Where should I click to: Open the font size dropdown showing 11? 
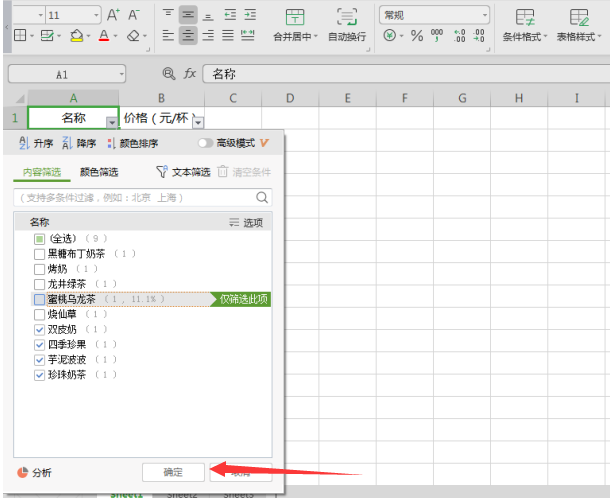point(96,15)
